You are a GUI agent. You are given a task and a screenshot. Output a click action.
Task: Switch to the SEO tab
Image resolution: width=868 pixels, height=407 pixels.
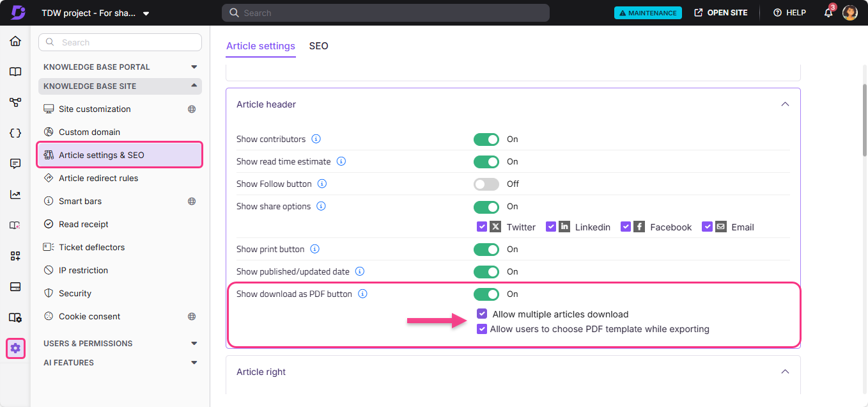[318, 45]
